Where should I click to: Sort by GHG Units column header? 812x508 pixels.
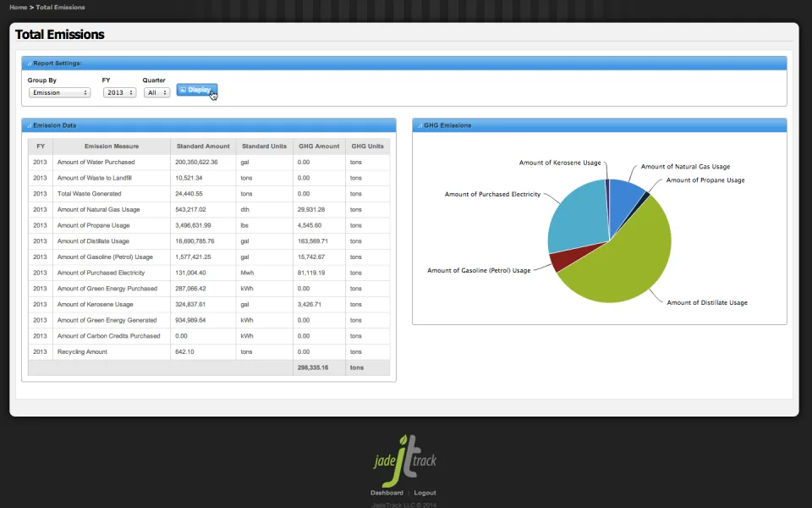[368, 146]
